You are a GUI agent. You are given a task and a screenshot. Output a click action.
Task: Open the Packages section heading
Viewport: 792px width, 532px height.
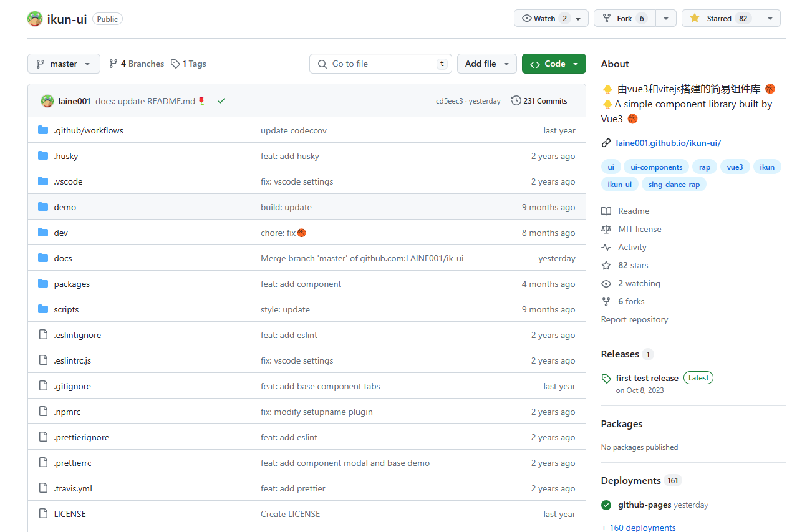point(622,424)
